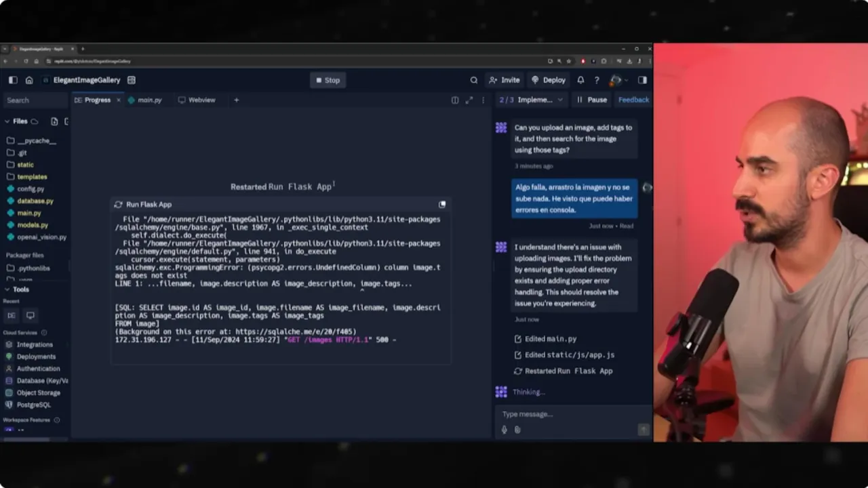Go to Replit home icon
This screenshot has width=868, height=488.
click(29, 80)
